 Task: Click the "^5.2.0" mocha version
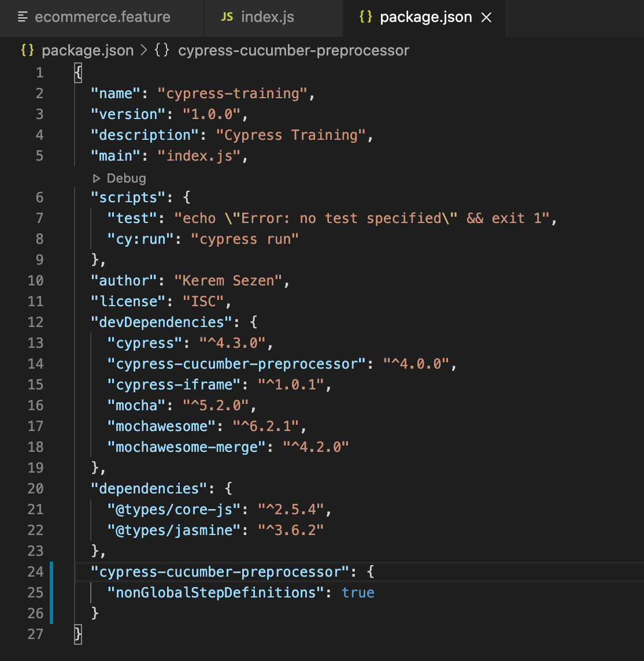216,406
